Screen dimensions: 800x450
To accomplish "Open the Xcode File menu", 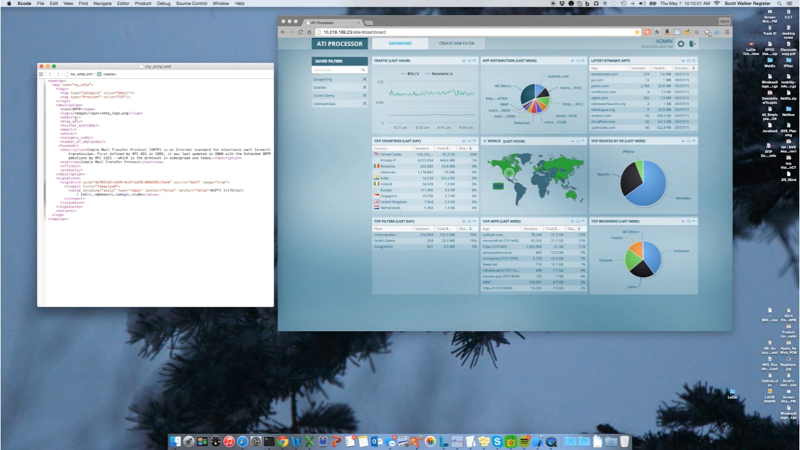I will click(40, 3).
